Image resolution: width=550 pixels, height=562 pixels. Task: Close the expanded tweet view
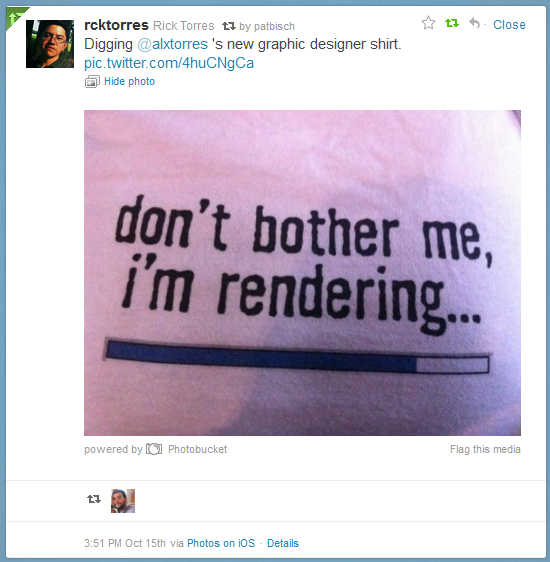[509, 24]
